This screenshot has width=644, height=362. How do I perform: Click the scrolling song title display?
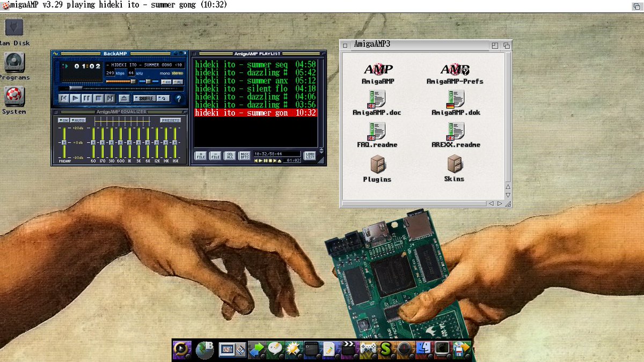click(x=145, y=65)
